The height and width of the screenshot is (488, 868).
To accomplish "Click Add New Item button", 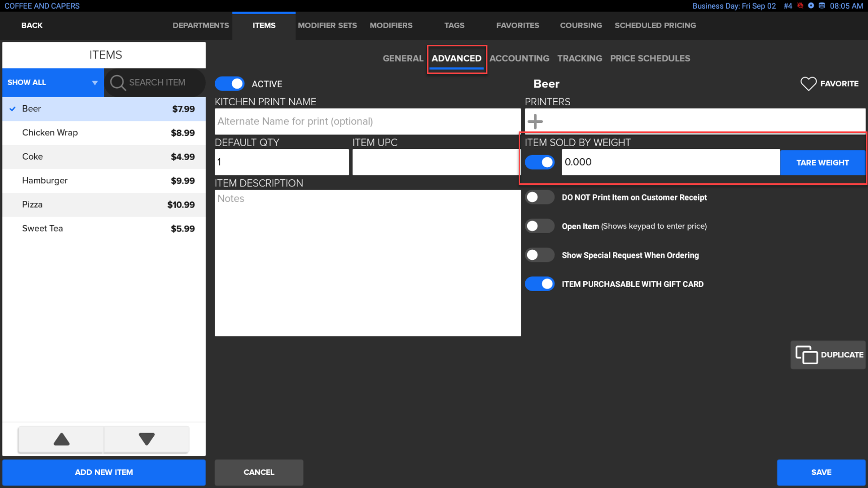I will tap(104, 472).
